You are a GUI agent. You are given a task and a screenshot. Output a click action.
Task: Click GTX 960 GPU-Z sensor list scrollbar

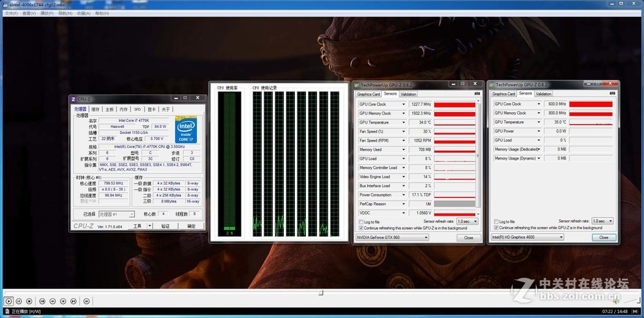(478, 156)
